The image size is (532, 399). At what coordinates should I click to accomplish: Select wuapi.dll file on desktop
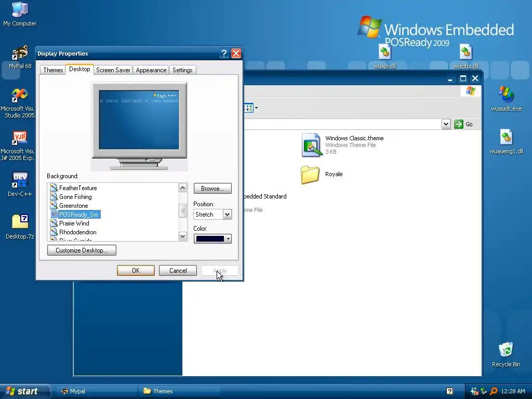pos(385,56)
